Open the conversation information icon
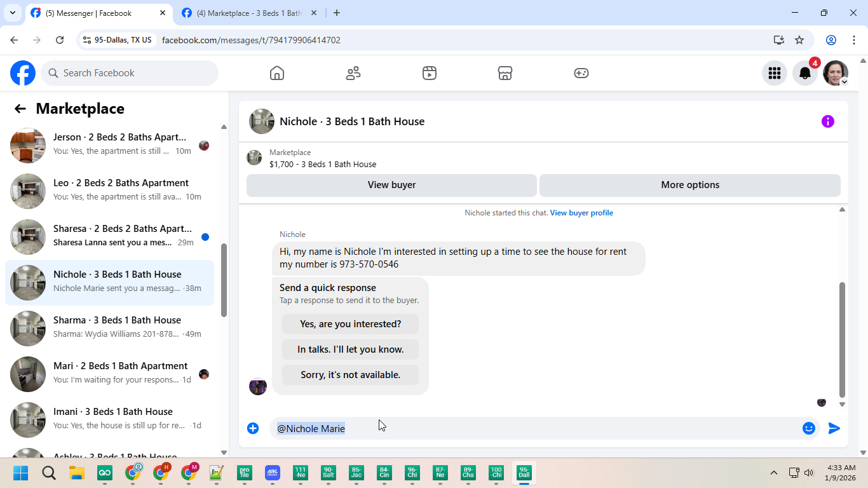The height and width of the screenshot is (488, 868). point(828,121)
